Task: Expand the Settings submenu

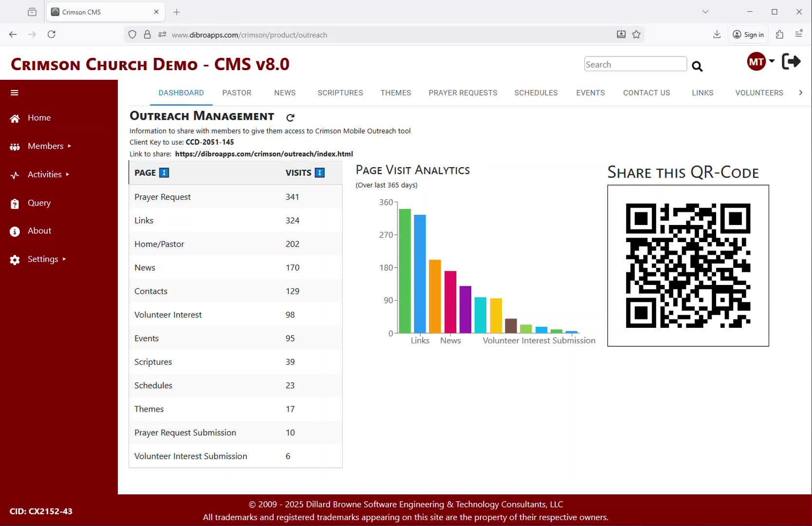Action: coord(43,259)
